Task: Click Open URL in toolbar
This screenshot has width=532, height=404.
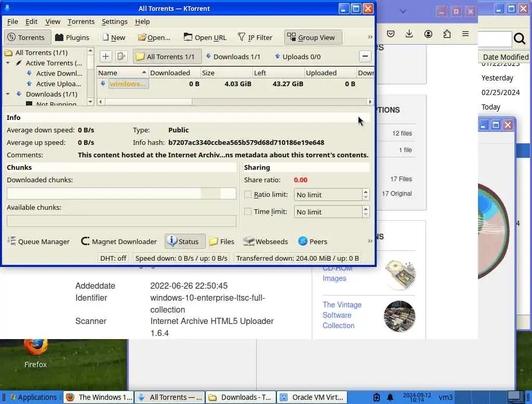Action: (x=205, y=37)
